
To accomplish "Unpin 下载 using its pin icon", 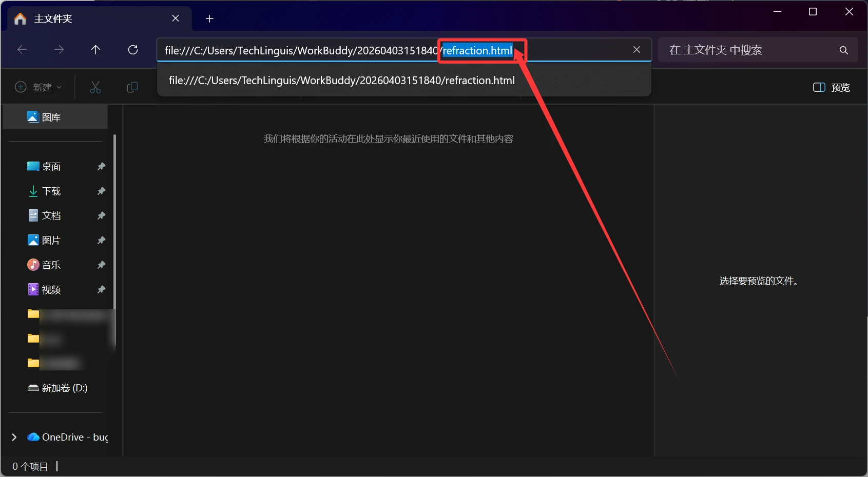I will tap(101, 191).
